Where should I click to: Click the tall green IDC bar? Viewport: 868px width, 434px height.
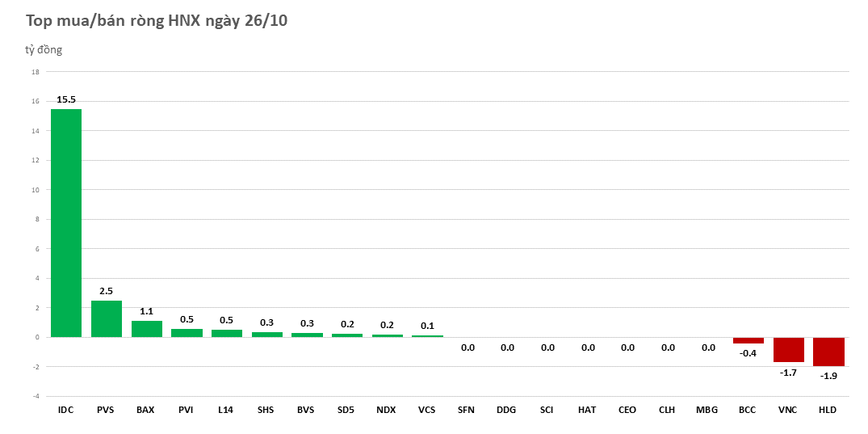66,223
